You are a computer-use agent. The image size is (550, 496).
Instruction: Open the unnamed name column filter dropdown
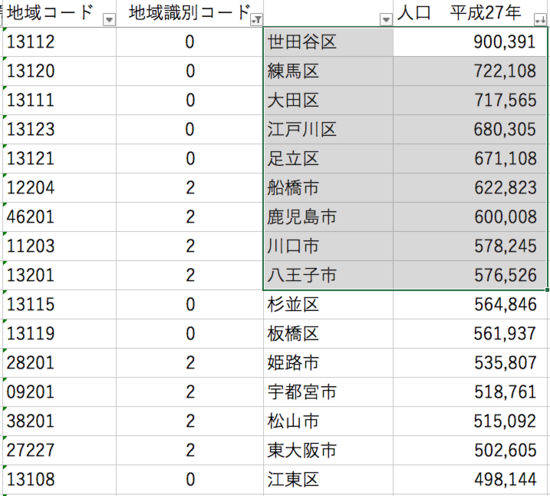pyautogui.click(x=386, y=20)
